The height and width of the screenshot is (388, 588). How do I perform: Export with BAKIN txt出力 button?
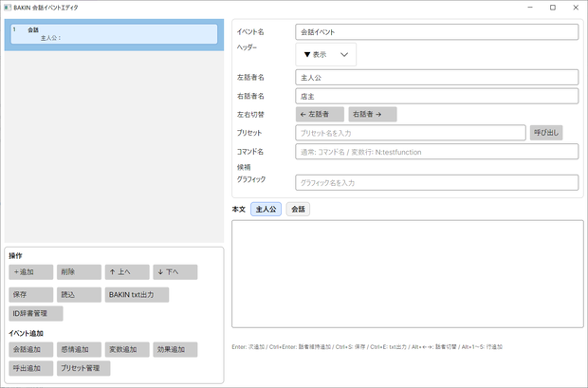137,295
